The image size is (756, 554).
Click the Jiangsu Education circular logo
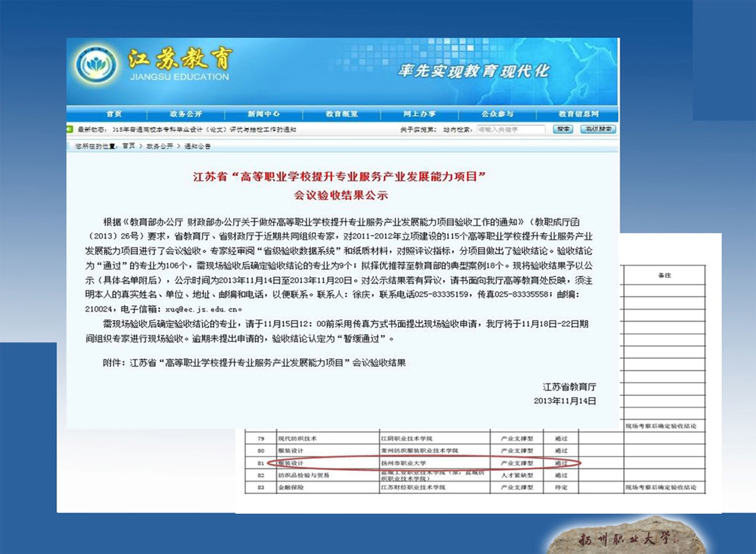click(x=96, y=65)
